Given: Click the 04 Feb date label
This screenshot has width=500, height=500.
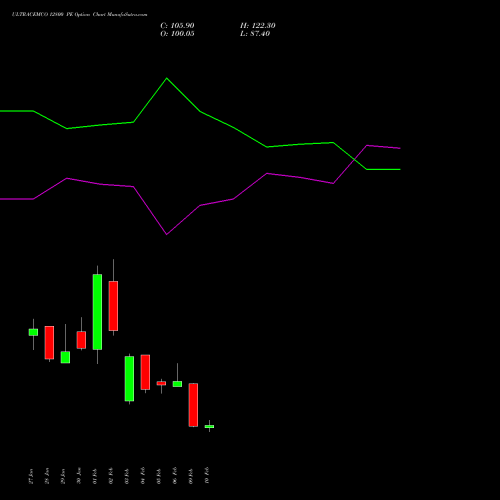Looking at the screenshot, I should pyautogui.click(x=143, y=476).
